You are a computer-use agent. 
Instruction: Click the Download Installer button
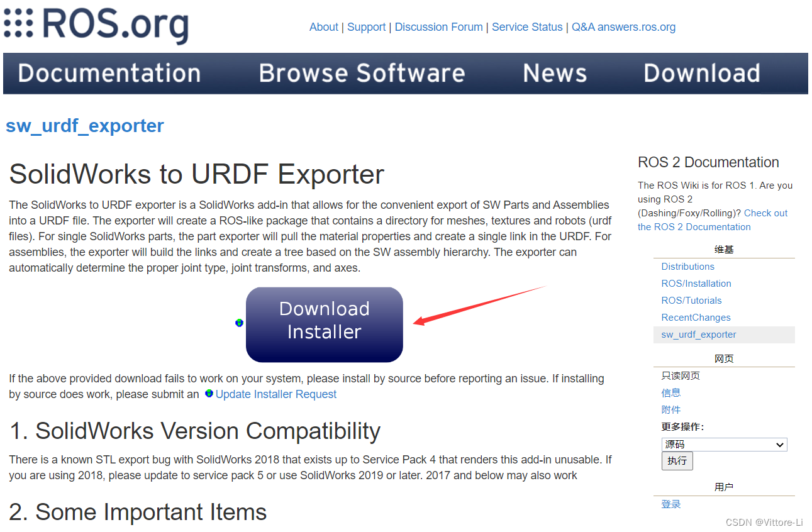pos(324,324)
